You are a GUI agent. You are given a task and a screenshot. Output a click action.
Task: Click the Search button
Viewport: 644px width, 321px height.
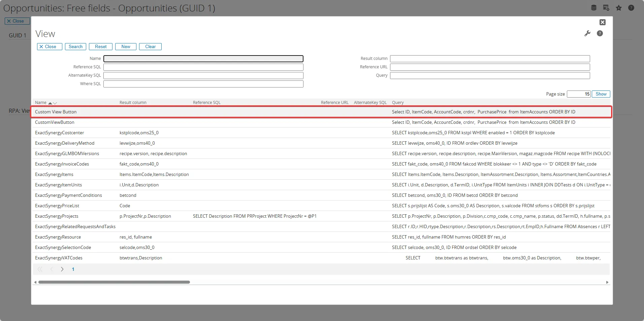coord(75,47)
